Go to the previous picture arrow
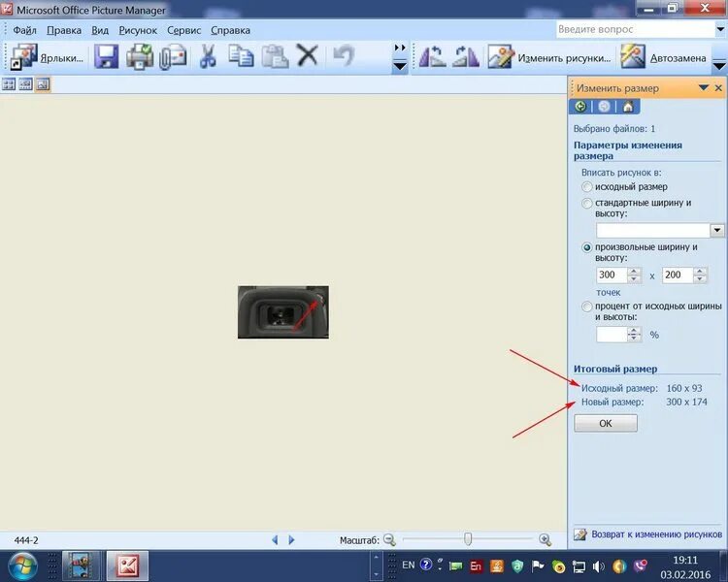This screenshot has height=582, width=728. point(275,539)
